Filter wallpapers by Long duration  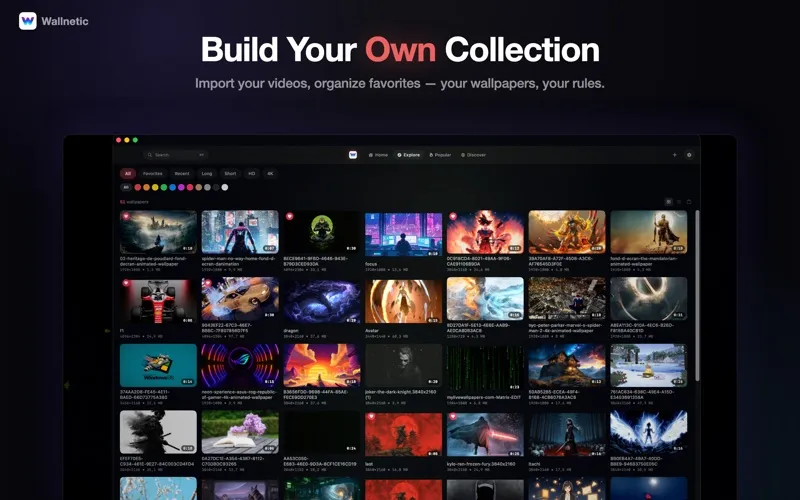point(207,173)
